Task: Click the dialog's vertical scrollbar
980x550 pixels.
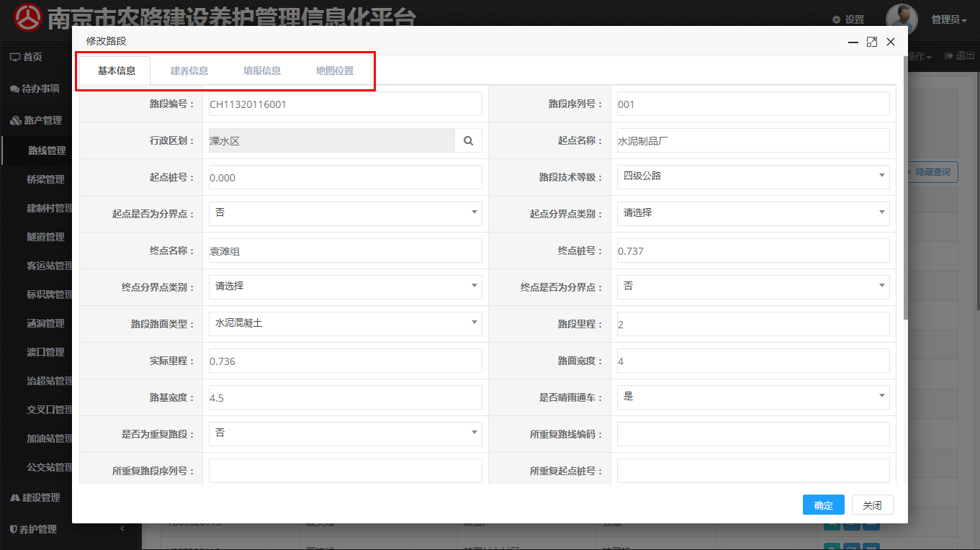Action: [905, 187]
